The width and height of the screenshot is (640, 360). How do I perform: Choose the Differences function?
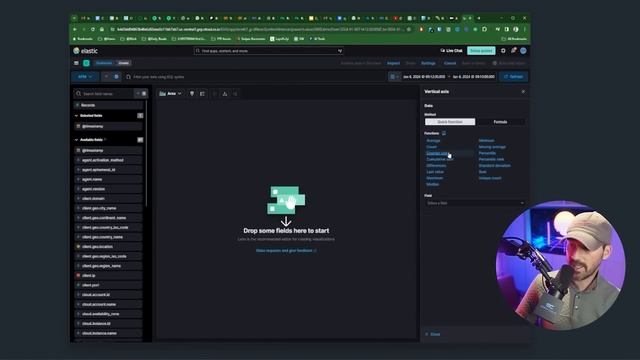pyautogui.click(x=436, y=166)
